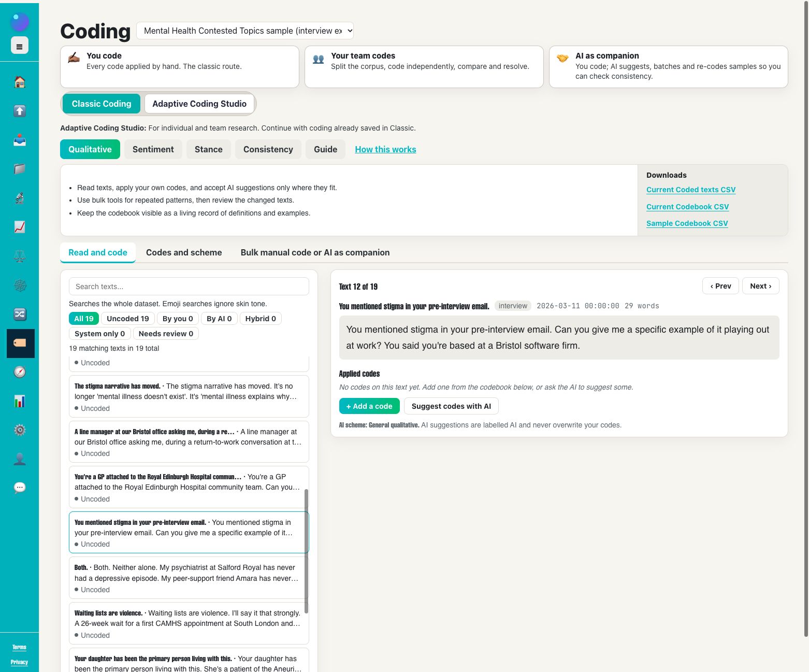Select the 'Waiting lists are violence.' text

coord(189,623)
